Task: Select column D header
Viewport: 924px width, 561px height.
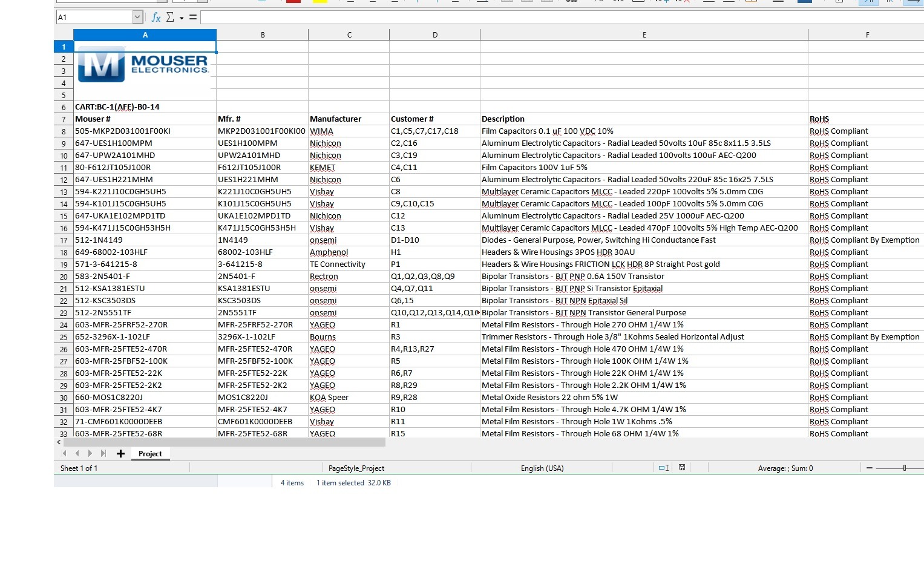Action: (435, 35)
